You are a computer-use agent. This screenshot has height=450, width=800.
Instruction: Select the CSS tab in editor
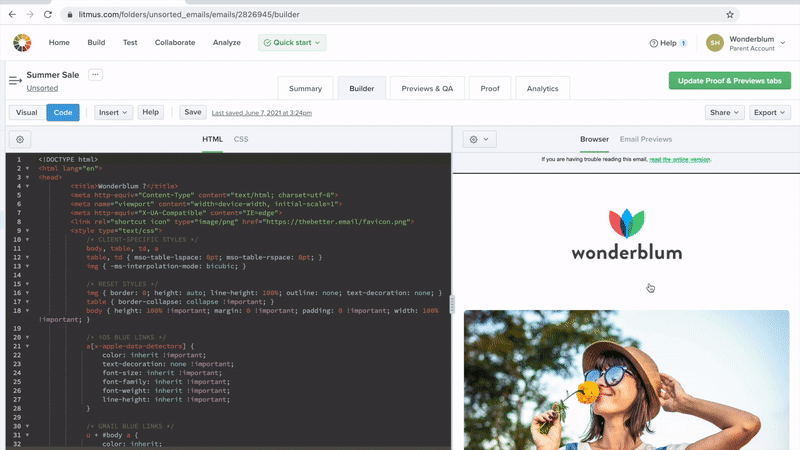[241, 139]
